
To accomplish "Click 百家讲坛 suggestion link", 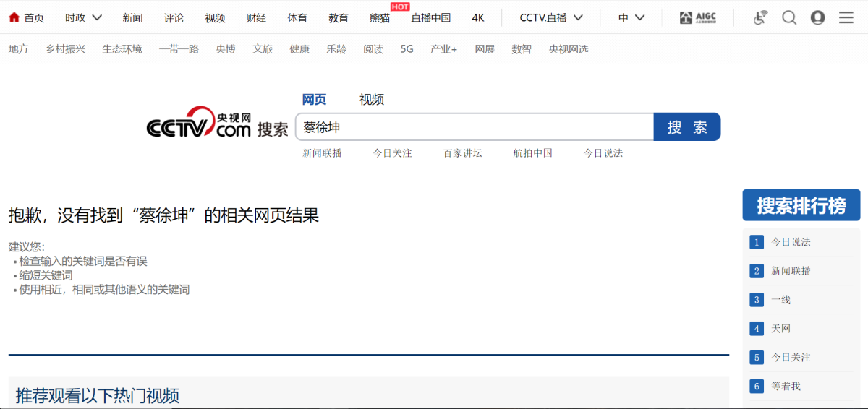I will (463, 153).
